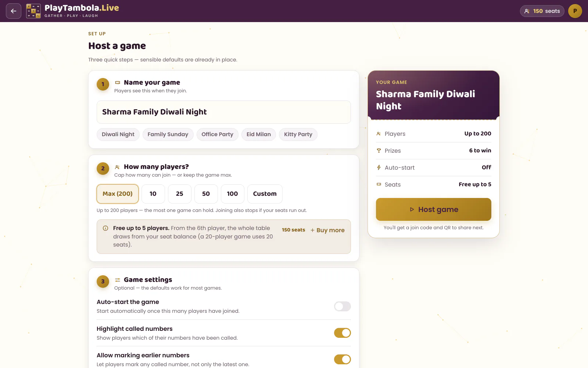The image size is (588, 368).
Task: Set player cap to 50
Action: (x=206, y=194)
